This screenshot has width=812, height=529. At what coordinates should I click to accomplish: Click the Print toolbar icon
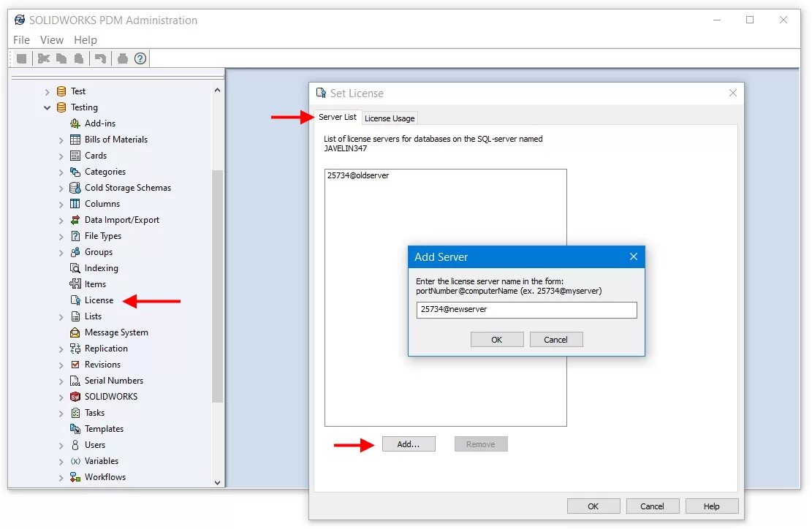123,58
